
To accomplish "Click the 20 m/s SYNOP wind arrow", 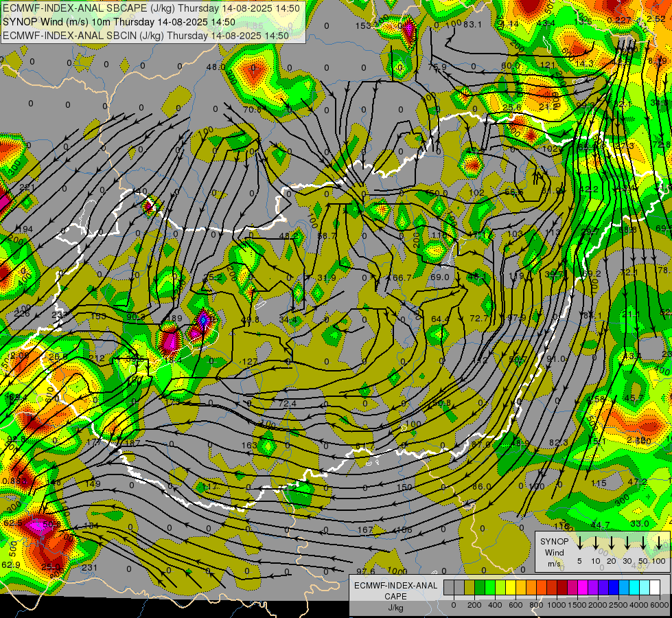I will 611,543.
